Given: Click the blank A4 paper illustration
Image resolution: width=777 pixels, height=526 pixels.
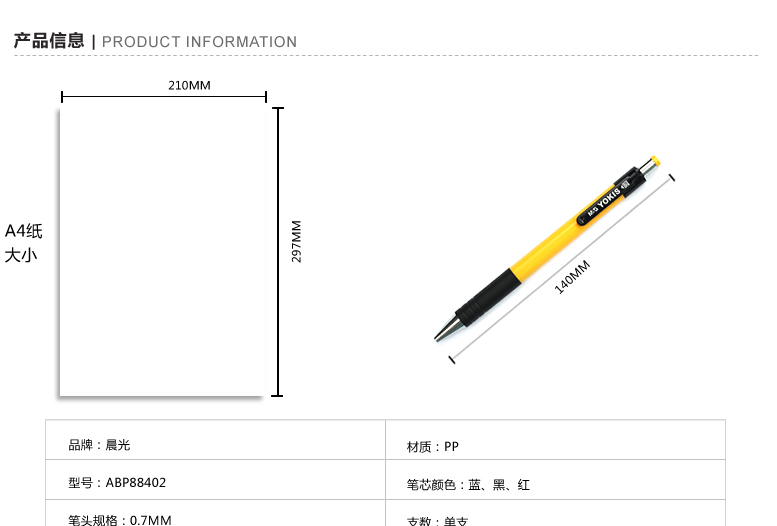Looking at the screenshot, I should point(162,252).
